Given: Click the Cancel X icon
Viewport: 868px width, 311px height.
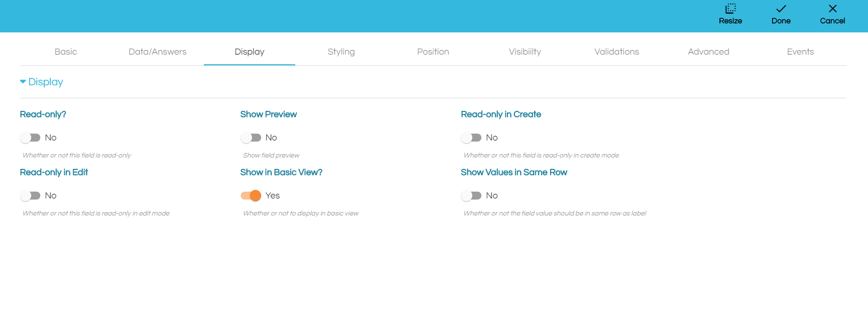Looking at the screenshot, I should [832, 9].
